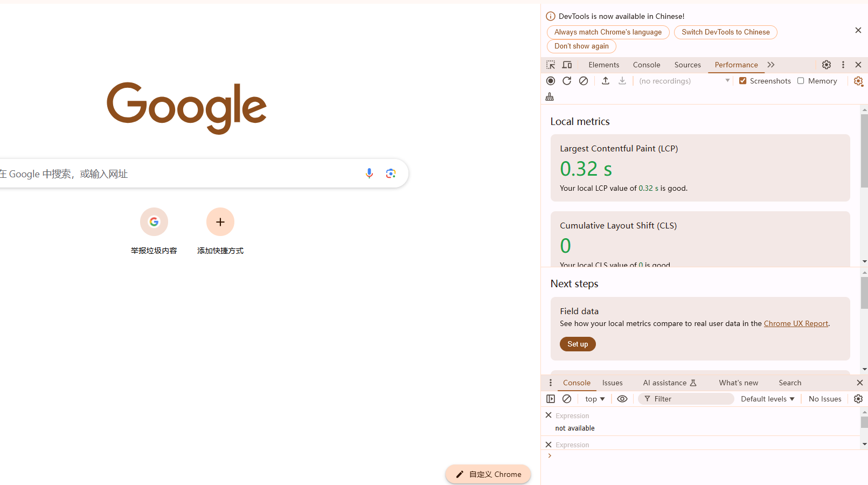Toggle device toolbar icon in DevTools
The width and height of the screenshot is (868, 485).
567,65
